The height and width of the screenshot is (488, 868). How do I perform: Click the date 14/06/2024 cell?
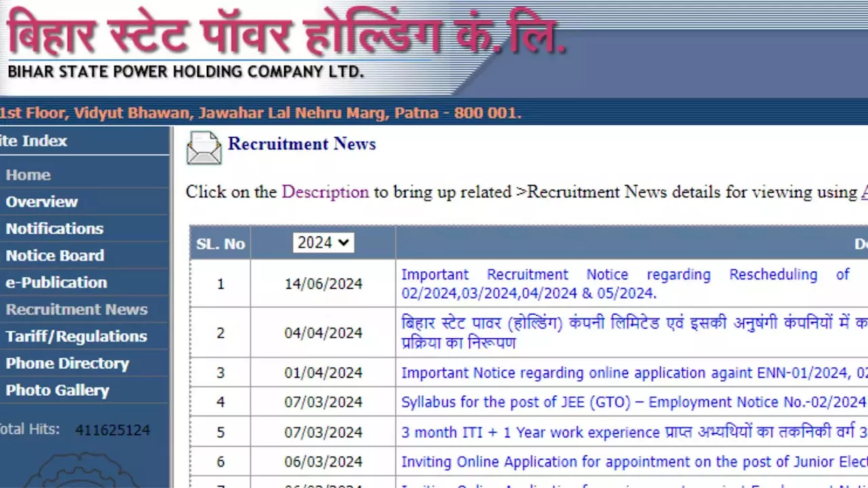(x=323, y=284)
